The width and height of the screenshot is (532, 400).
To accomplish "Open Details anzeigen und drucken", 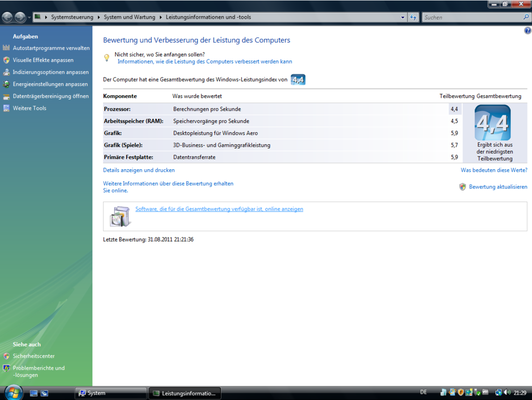I will 139,170.
